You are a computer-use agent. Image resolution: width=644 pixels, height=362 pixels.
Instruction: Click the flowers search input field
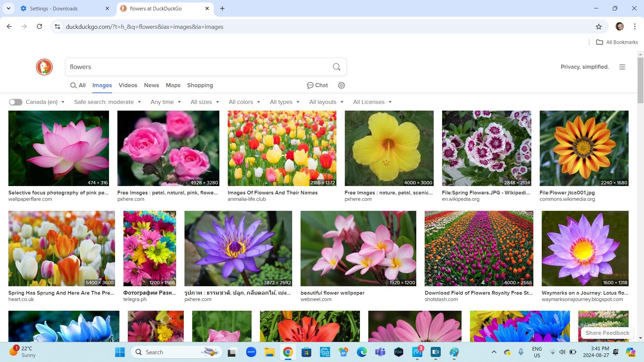click(198, 67)
